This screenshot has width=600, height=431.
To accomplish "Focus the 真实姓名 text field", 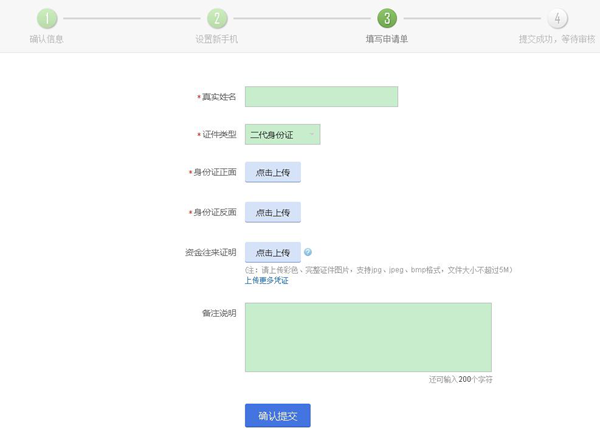I will (x=321, y=97).
